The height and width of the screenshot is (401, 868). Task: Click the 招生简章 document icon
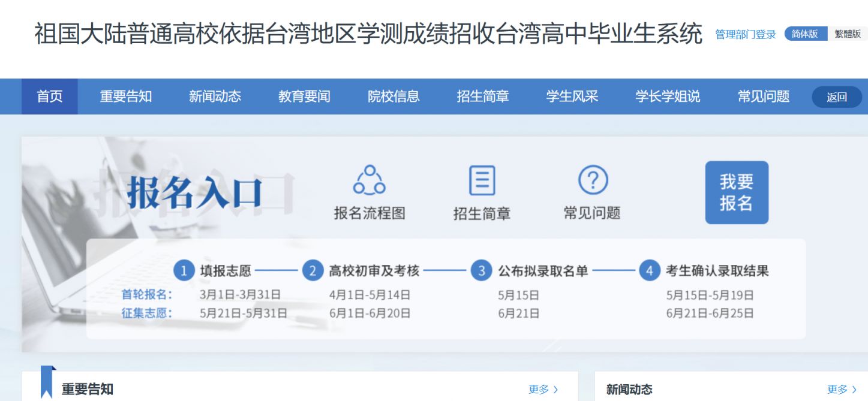point(482,180)
